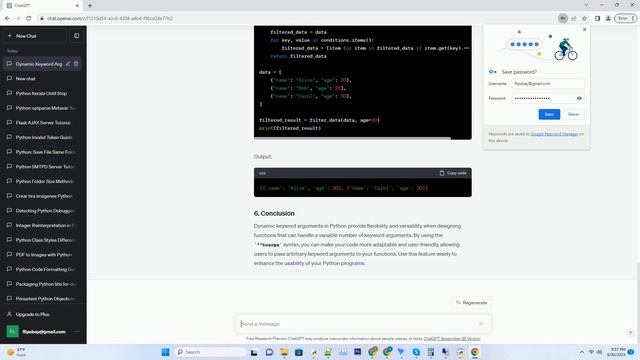
Task: Click the taskbar Search box
Action: coord(210,352)
